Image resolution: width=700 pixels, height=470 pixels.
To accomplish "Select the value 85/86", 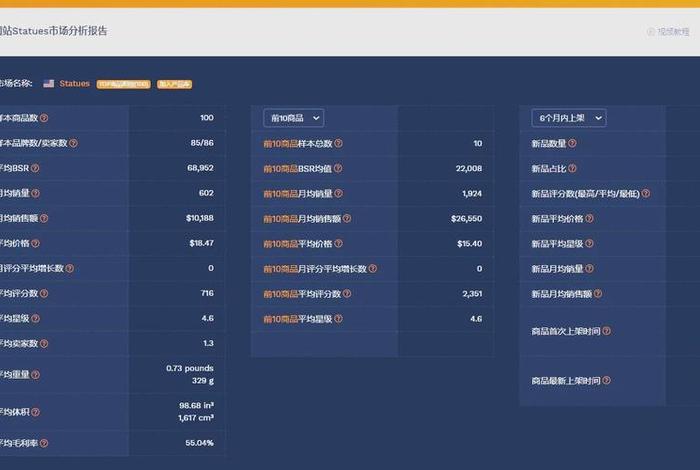I will pos(202,143).
